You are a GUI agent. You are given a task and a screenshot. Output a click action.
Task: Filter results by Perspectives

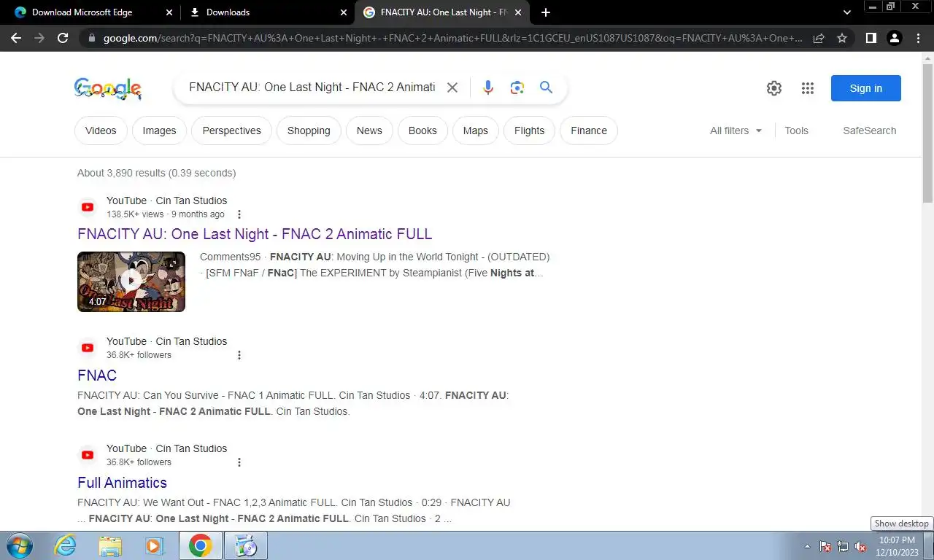tap(231, 131)
